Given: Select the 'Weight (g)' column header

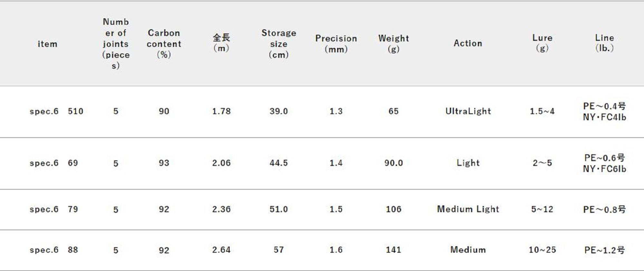Looking at the screenshot, I should click(x=393, y=44).
